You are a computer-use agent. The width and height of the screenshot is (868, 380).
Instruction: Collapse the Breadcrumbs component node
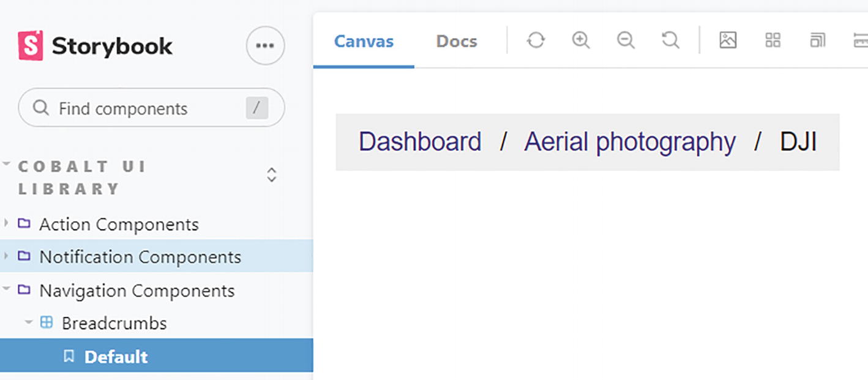[x=114, y=323]
